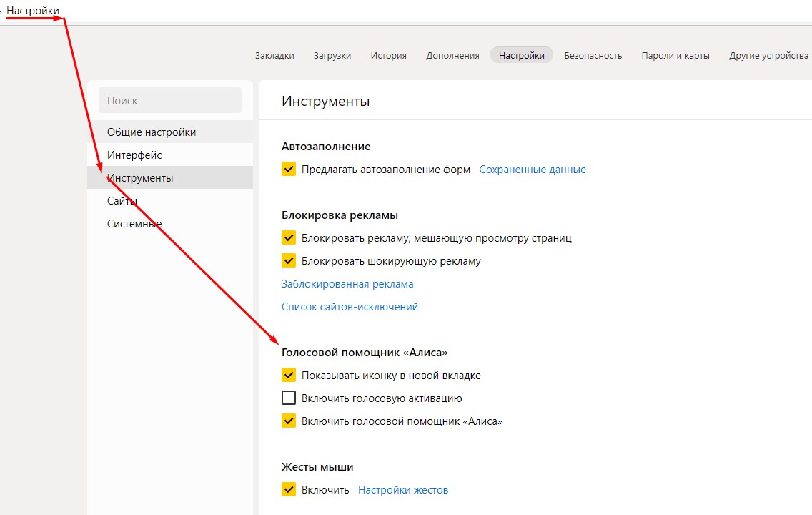This screenshot has height=515, width=812.
Task: Open Сайты section in the sidebar
Action: click(x=170, y=200)
